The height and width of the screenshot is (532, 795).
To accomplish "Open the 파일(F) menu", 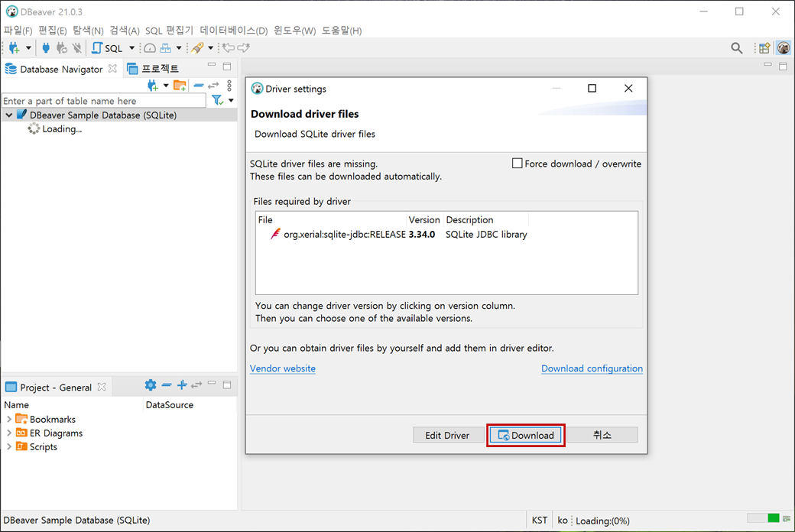I will 18,31.
